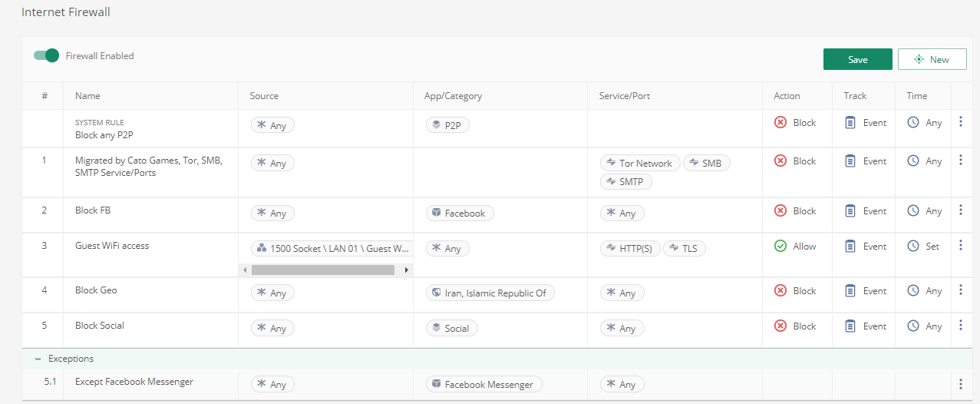
Task: Click the Facebook Messenger app chip
Action: click(483, 384)
